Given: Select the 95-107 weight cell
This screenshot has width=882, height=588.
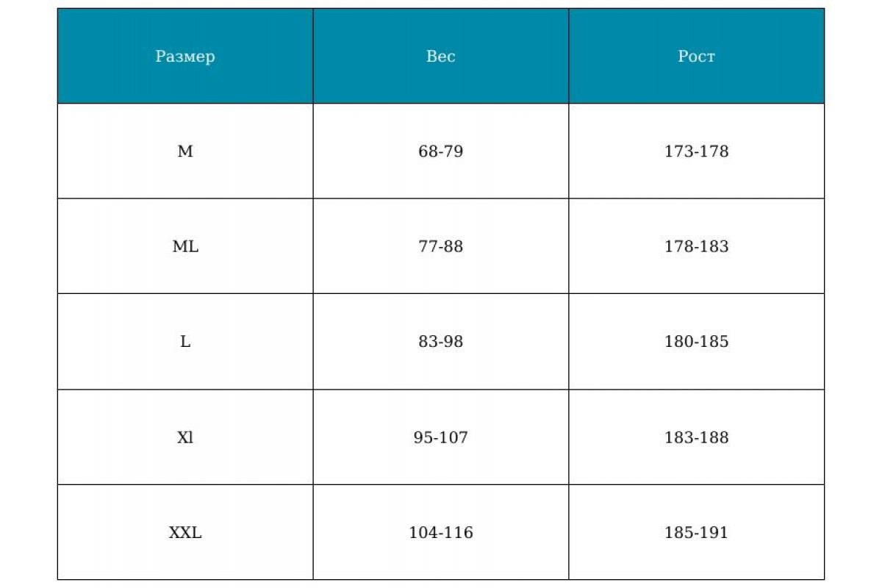Looking at the screenshot, I should click(x=441, y=437).
